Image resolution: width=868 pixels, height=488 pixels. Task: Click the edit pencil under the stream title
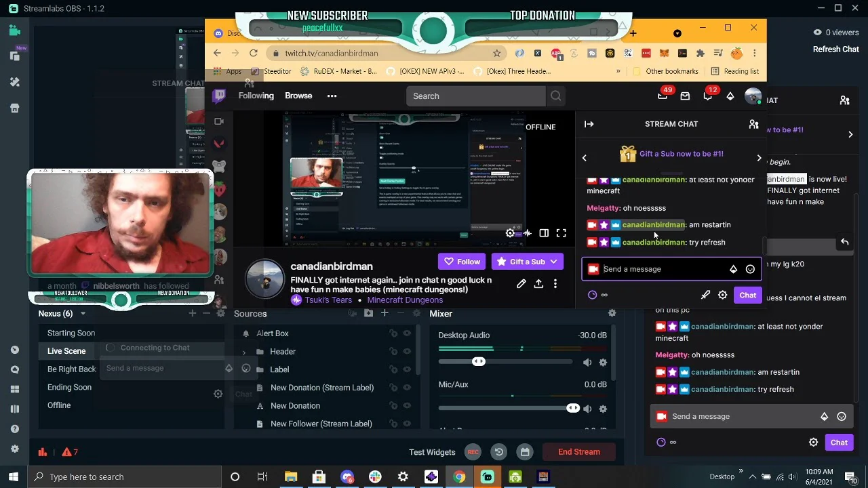pos(521,284)
